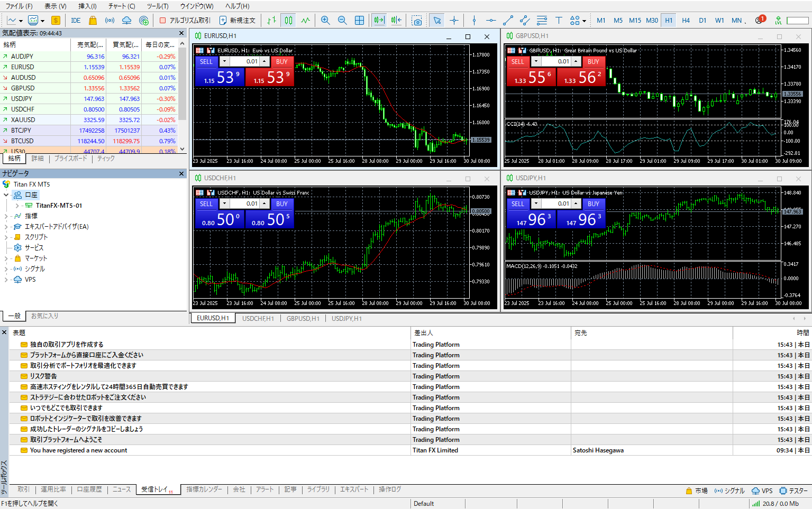Take a chart screenshot with camera icon
The image size is (812, 509).
pos(417,21)
